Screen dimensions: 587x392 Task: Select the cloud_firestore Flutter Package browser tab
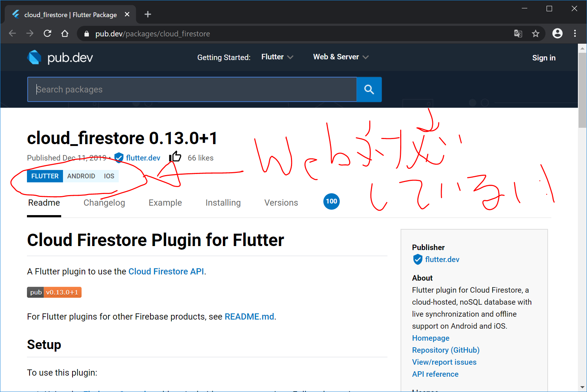point(70,15)
